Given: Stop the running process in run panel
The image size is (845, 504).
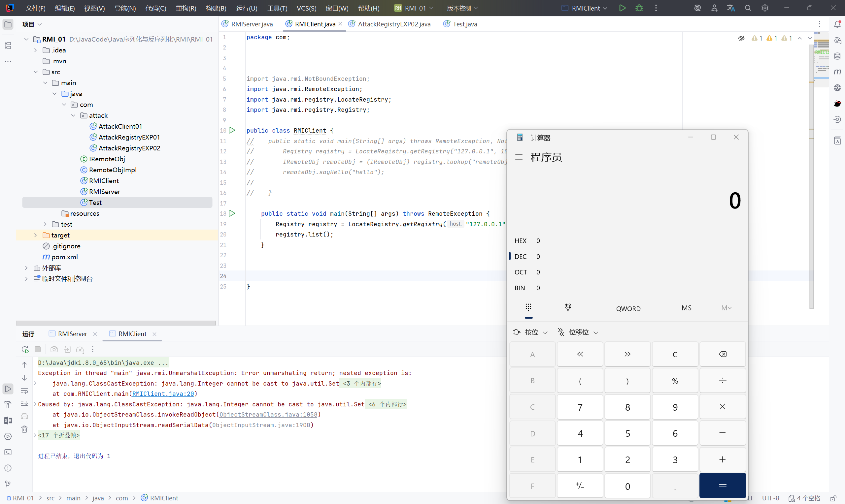Looking at the screenshot, I should click(38, 349).
